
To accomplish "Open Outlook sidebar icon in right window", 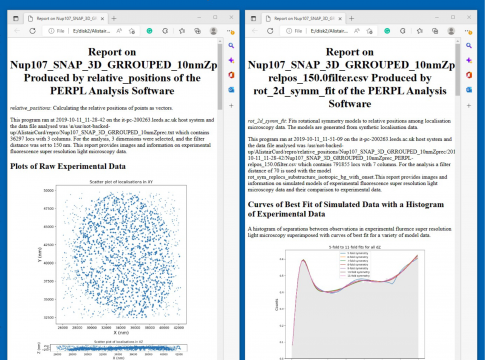I will (x=469, y=90).
